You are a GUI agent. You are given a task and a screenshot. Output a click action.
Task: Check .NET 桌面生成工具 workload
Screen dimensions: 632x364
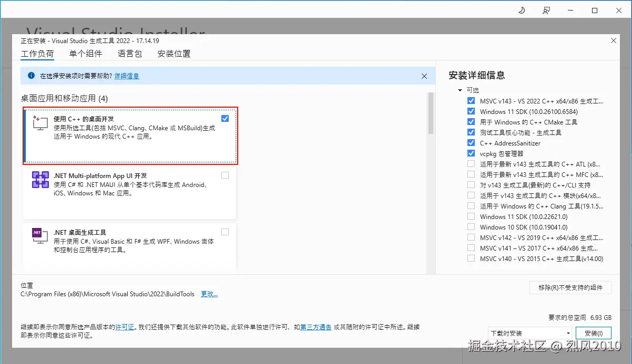[x=225, y=232]
